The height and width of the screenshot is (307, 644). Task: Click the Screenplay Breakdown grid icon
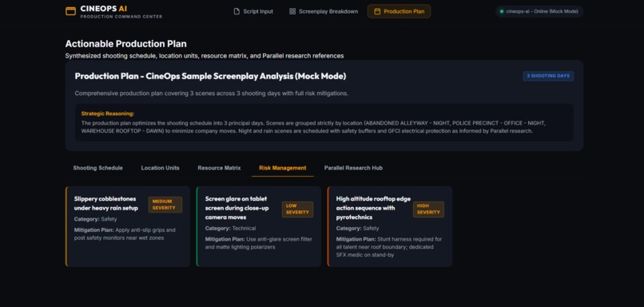(x=292, y=11)
